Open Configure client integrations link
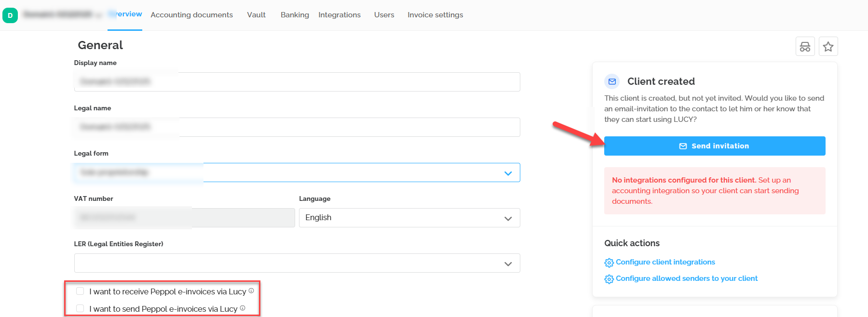This screenshot has width=868, height=317. point(665,262)
